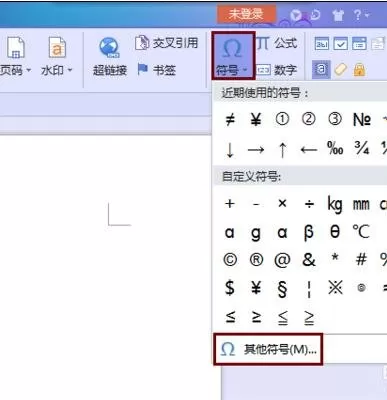387x400 pixels.
Task: Insert the circled number ① symbol
Action: pos(282,119)
